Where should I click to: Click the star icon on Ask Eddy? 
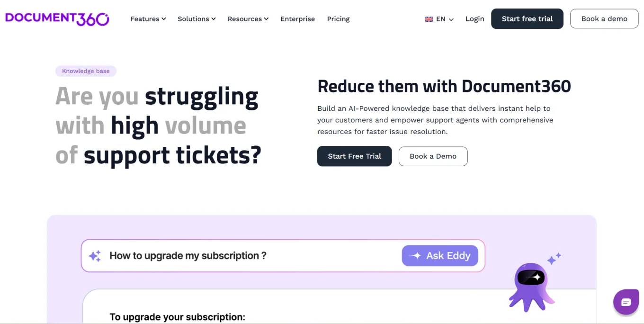[416, 256]
